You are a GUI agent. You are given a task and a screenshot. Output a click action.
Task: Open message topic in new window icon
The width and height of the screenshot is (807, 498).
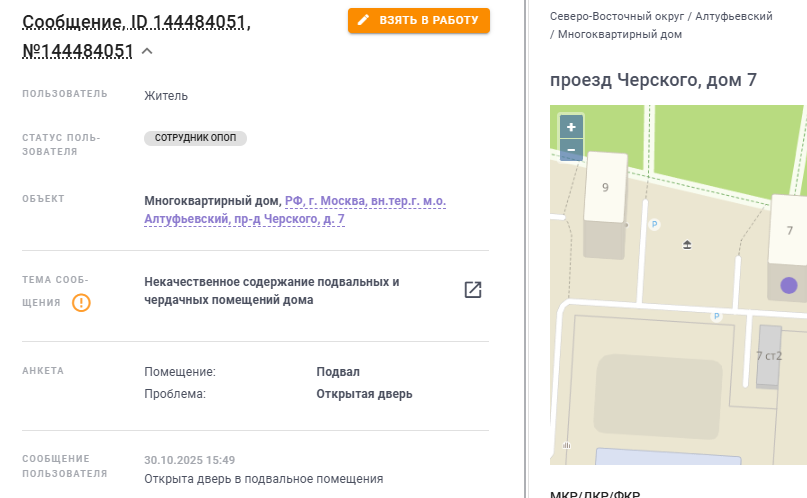(473, 290)
